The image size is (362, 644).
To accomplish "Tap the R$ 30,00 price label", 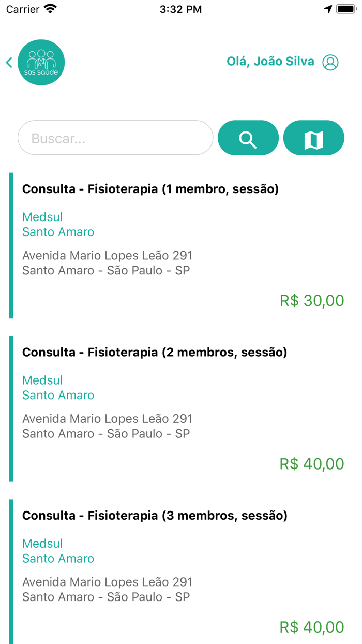I will coord(312,300).
